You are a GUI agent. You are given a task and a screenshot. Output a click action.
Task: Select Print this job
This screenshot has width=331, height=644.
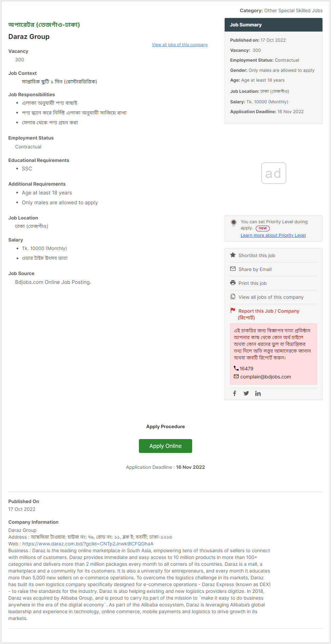[252, 283]
